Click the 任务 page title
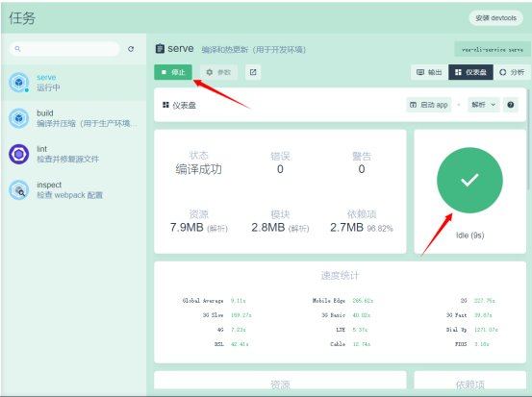This screenshot has width=532, height=397. (22, 18)
